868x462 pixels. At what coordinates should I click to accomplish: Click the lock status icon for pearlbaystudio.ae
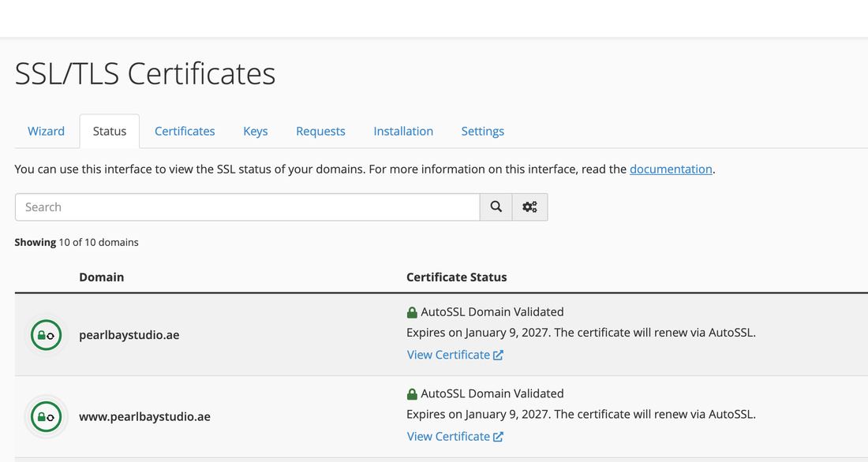click(x=46, y=335)
